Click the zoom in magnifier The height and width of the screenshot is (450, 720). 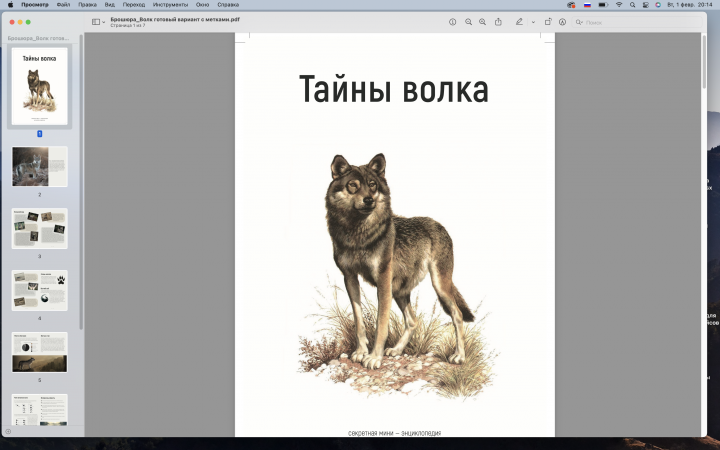(x=482, y=22)
